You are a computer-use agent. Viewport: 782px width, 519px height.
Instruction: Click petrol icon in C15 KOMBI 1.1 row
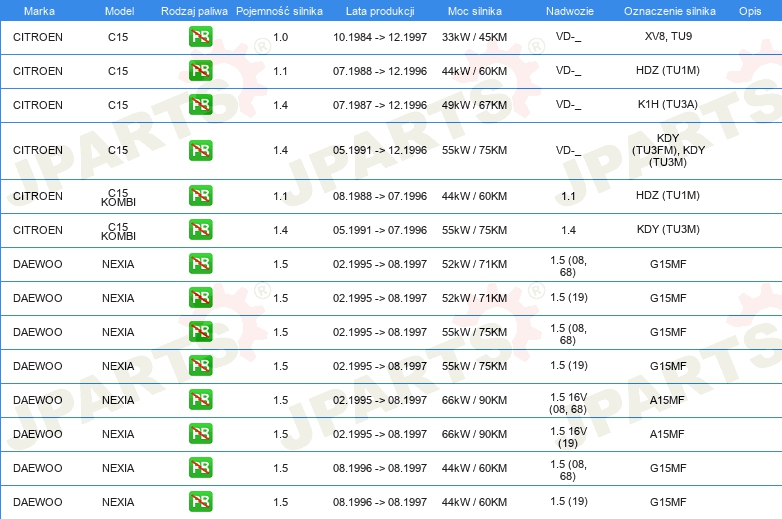(200, 195)
